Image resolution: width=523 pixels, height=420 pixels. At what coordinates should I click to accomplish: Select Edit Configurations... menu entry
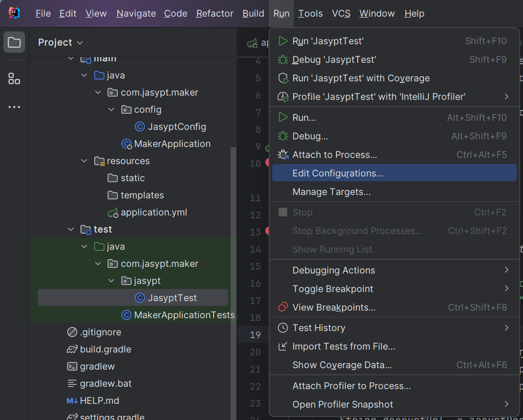[x=394, y=173]
